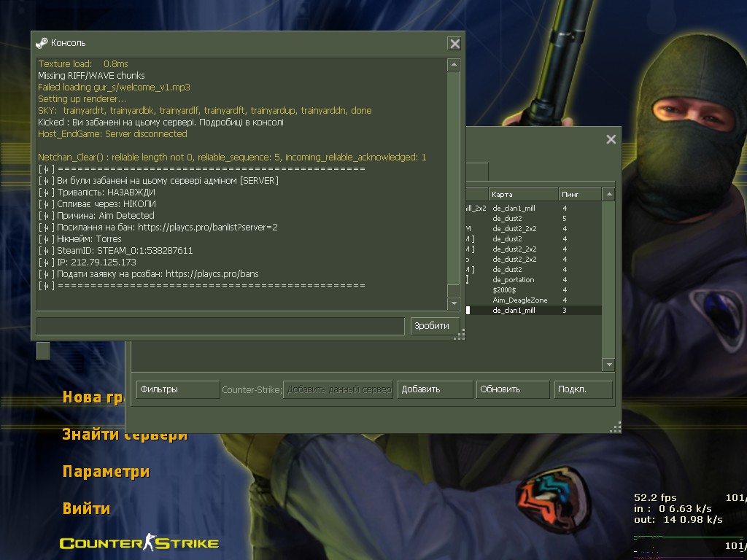Open Нова гра main menu item
Screen dimensions: 747x560
click(93, 397)
